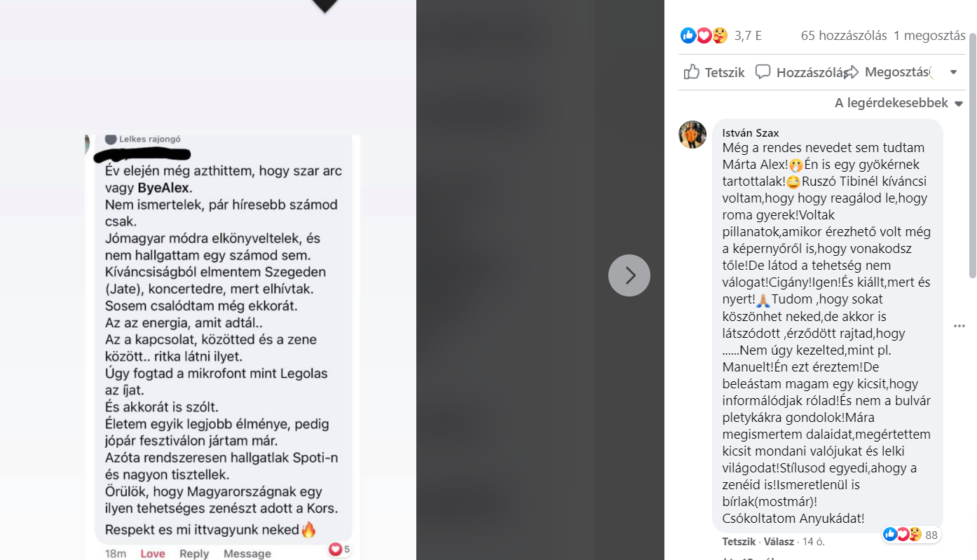The image size is (977, 560).
Task: Click the Tetszik thumbs-up icon
Action: 692,71
